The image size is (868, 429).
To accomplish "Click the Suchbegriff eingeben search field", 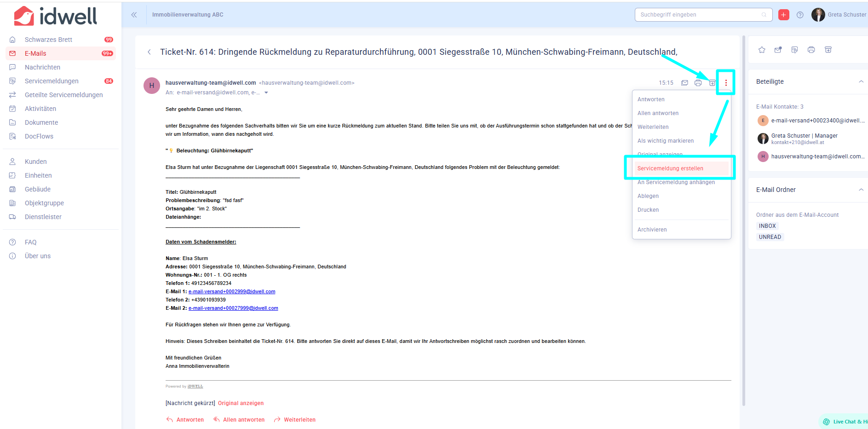I will click(704, 15).
